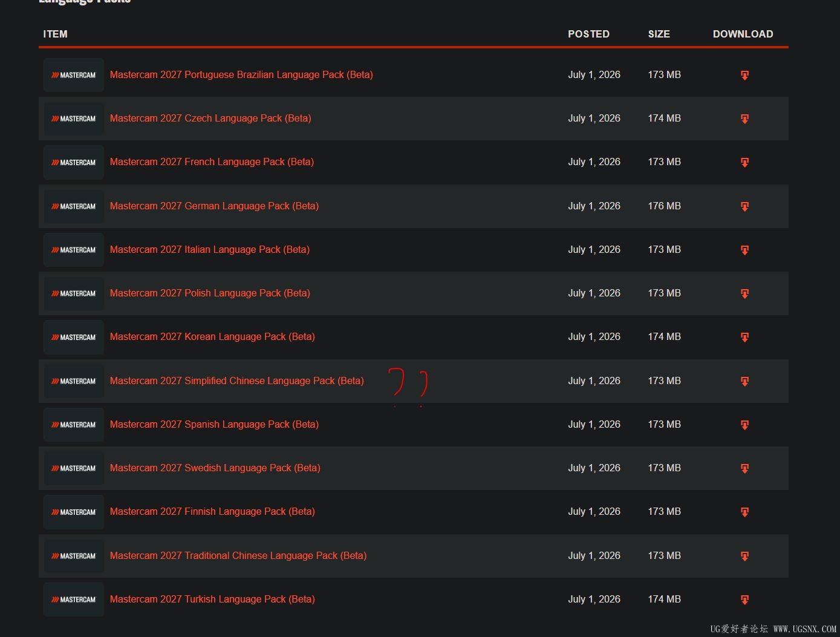Click the Turkish pack download icon

click(x=744, y=599)
